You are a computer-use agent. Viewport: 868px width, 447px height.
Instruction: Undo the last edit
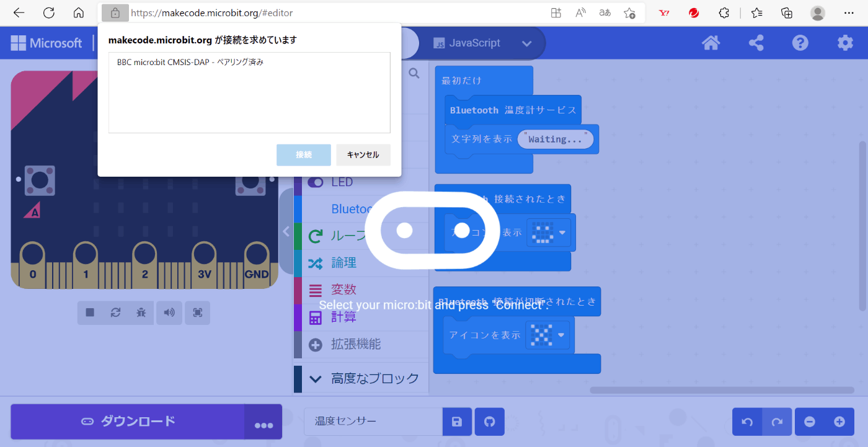tap(747, 422)
